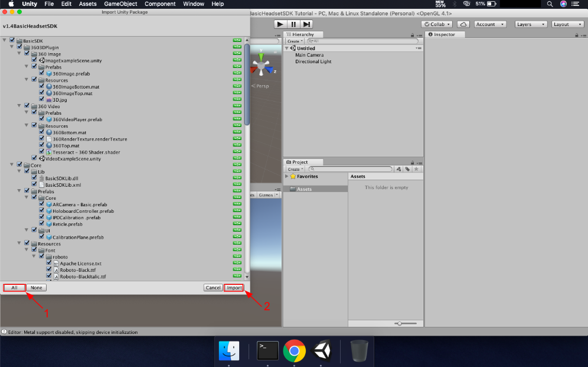Open Finder from the Dock

tap(228, 350)
